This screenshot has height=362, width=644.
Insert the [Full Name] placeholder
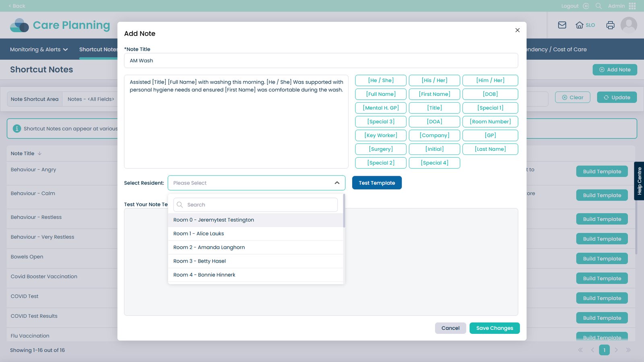[381, 94]
